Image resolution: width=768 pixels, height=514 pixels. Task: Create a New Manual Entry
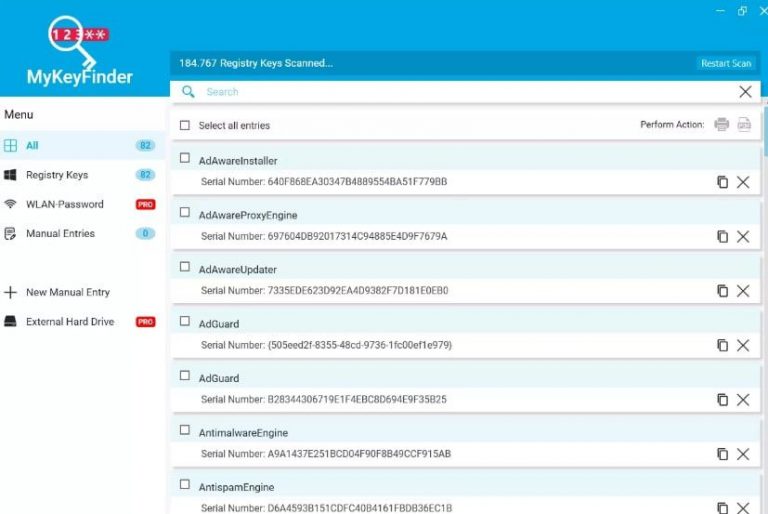coord(81,293)
